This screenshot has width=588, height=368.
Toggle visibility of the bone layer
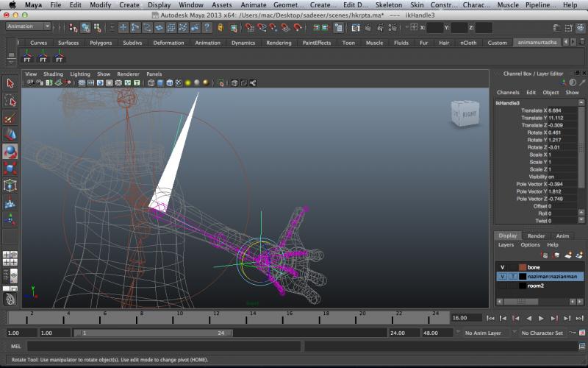click(503, 267)
